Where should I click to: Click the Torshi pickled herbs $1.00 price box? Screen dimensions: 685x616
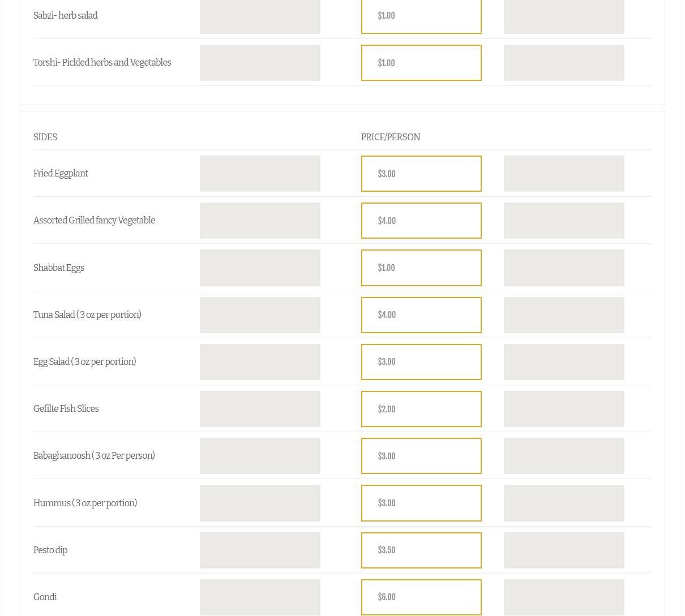tap(421, 63)
